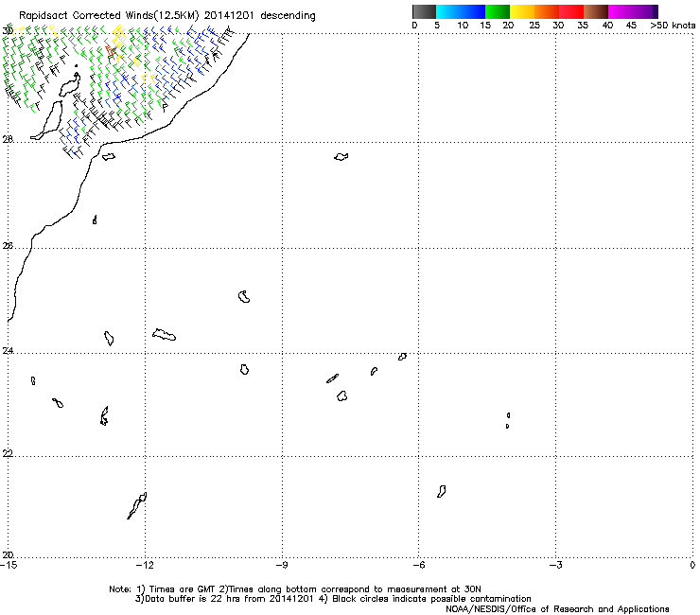Click the '22' latitude axis label

[x=8, y=453]
